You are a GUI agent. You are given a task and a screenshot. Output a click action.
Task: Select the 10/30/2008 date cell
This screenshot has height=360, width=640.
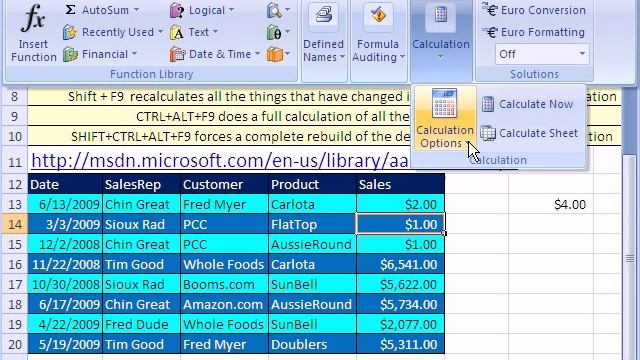pos(65,284)
